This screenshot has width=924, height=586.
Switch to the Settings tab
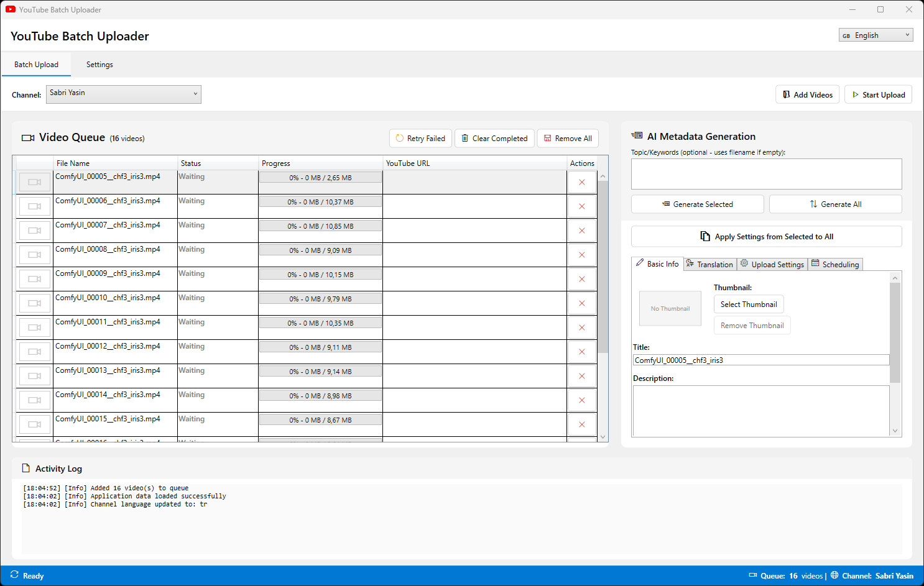(99, 65)
